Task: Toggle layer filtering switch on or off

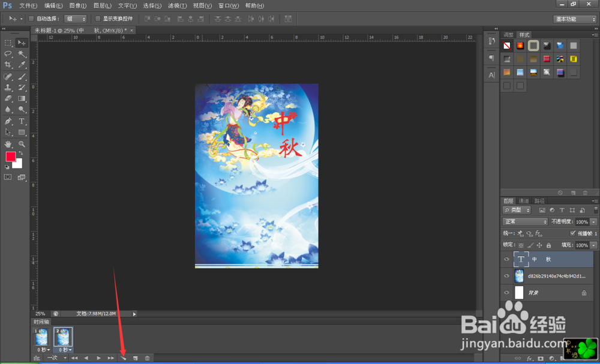Action: [596, 210]
